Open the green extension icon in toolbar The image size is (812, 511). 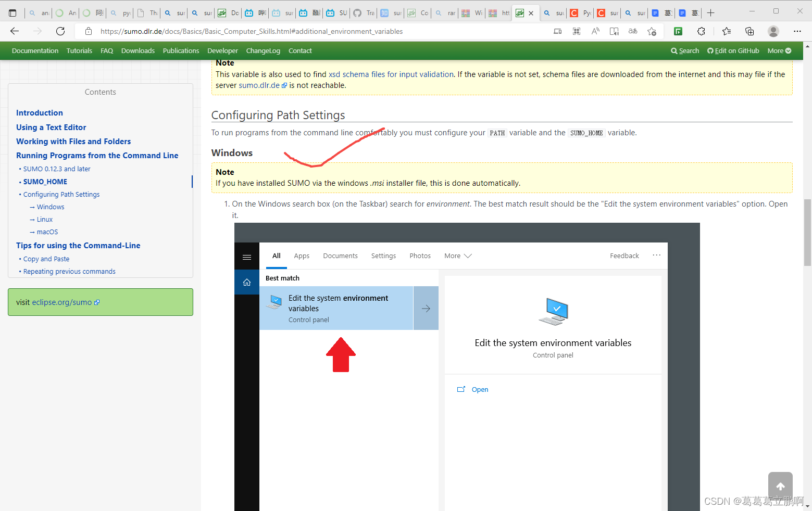tap(678, 31)
